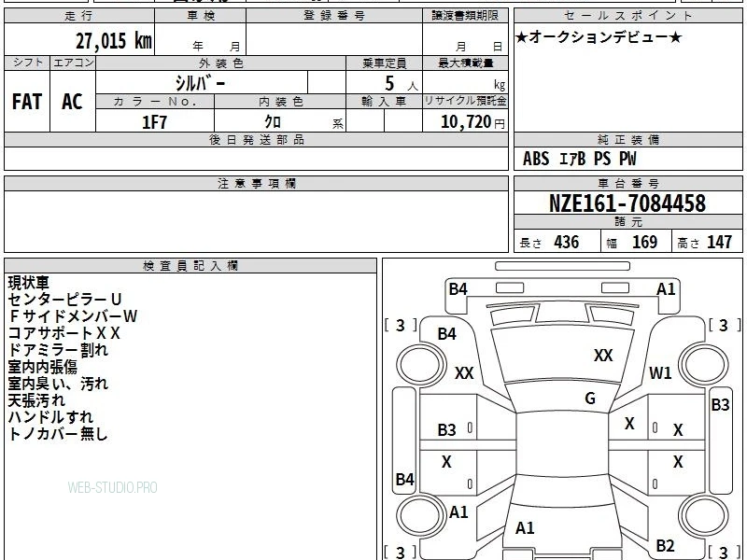The height and width of the screenshot is (560, 747).
Task: Select the リサイクル預託金 label
Action: pyautogui.click(x=465, y=101)
